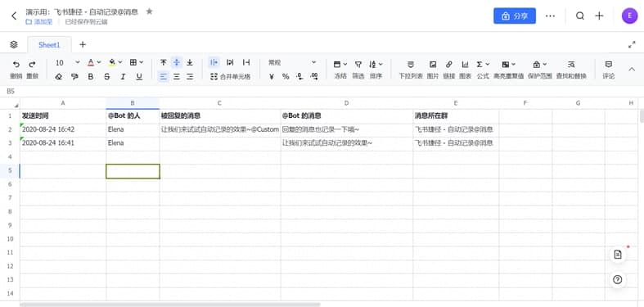This screenshot has height=307, width=644.
Task: Toggle italic formatting
Action: 123,76
